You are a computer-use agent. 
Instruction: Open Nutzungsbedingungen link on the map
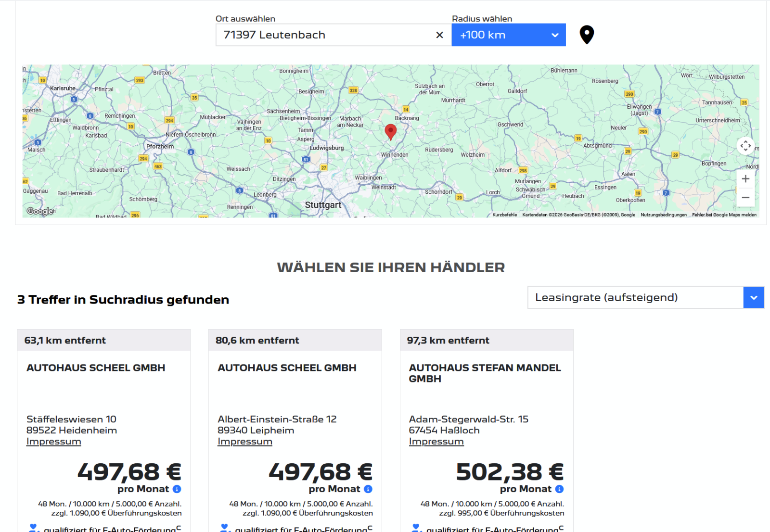point(664,215)
